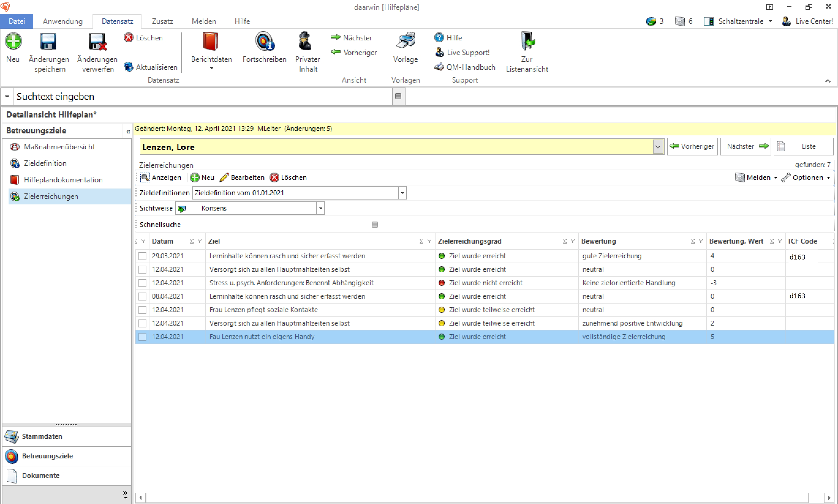The height and width of the screenshot is (504, 838).
Task: Click into the Suchtext eingeben field
Action: (202, 96)
